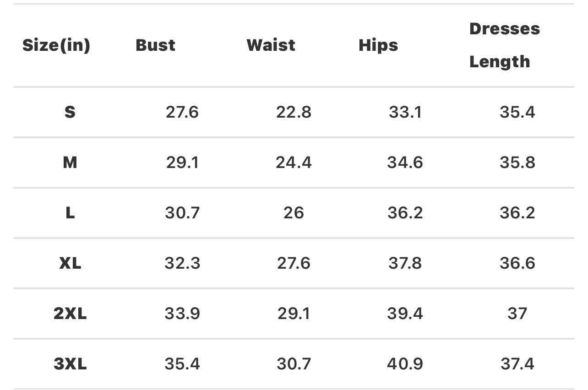Viewport: 588px width, 390px height.
Task: Select the M size row label
Action: 70,162
